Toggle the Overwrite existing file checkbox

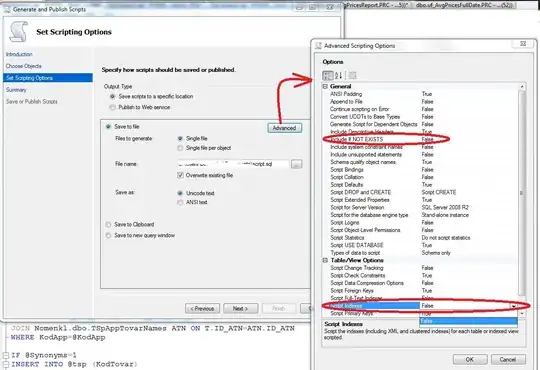click(180, 175)
